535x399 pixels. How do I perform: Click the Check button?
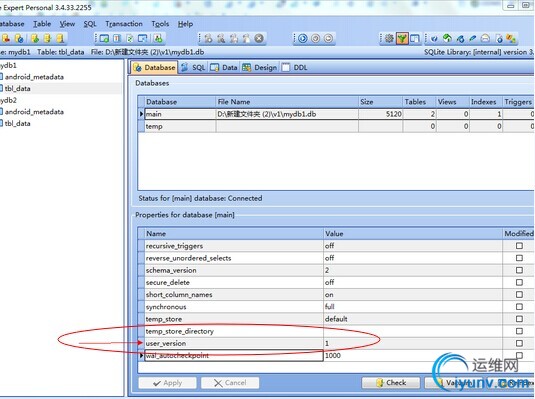391,383
